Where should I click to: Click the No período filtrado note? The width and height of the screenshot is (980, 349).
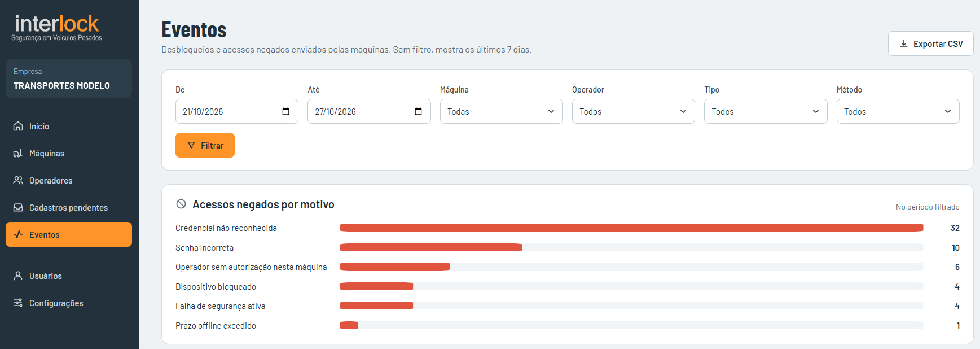pos(928,207)
